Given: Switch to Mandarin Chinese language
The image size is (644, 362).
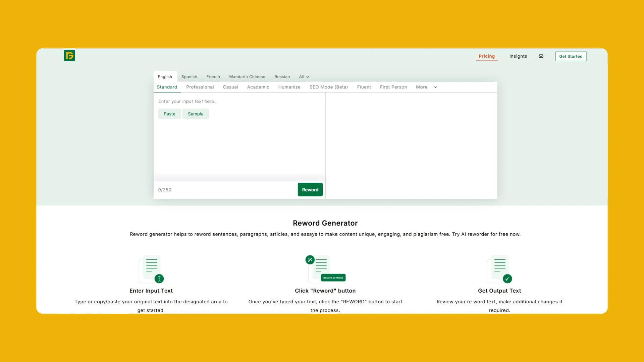Looking at the screenshot, I should coord(247,77).
